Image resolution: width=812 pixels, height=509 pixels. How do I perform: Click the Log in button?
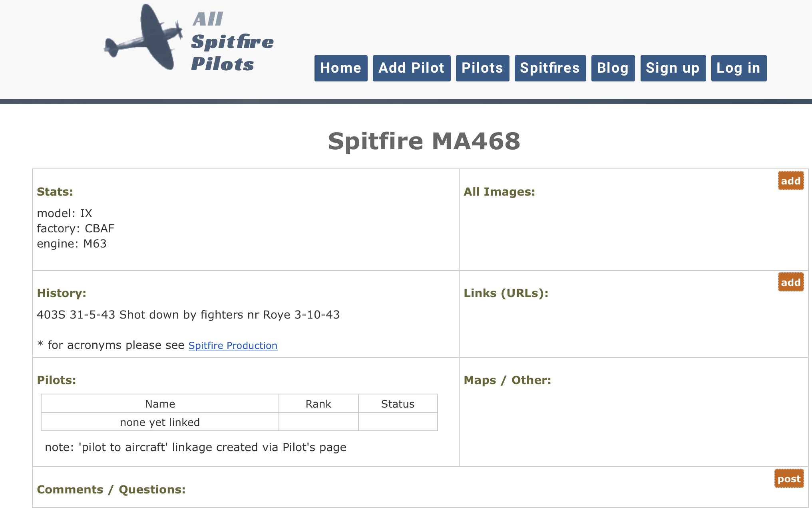coord(738,68)
